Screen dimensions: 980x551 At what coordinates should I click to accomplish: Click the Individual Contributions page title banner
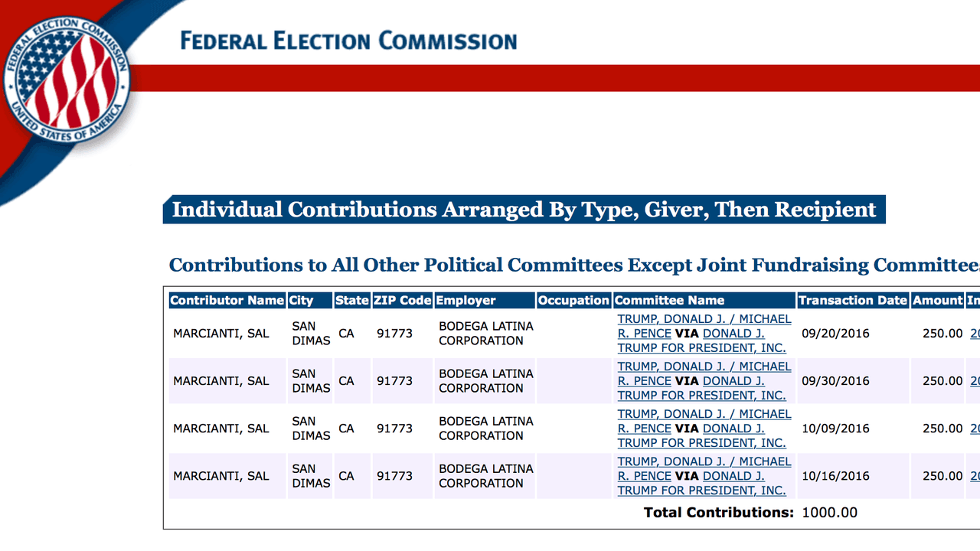point(524,210)
